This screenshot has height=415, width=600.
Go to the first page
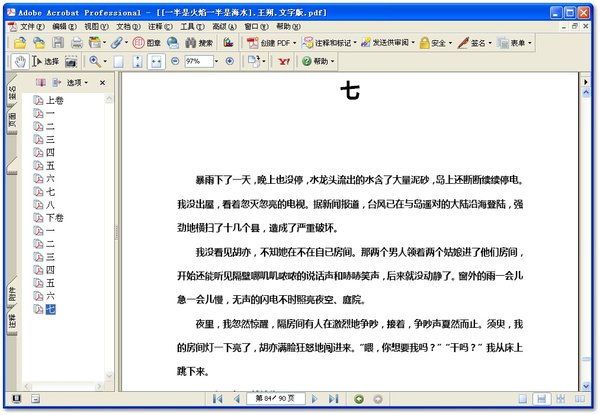tap(217, 399)
